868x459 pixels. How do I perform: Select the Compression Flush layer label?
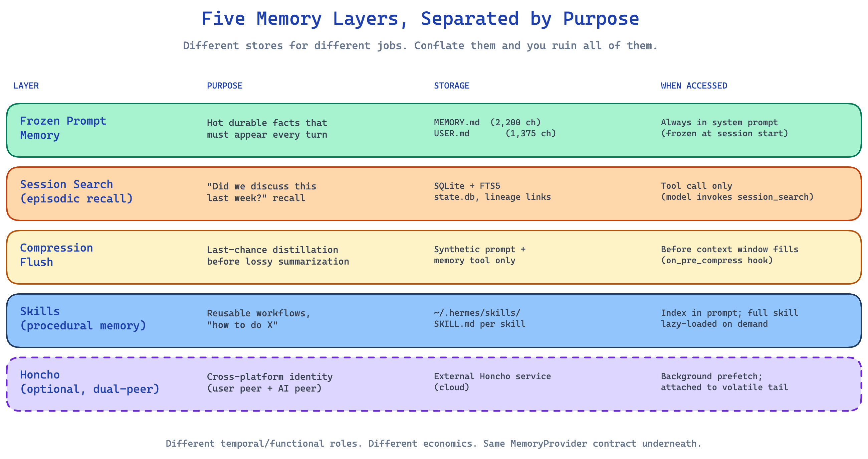click(56, 255)
